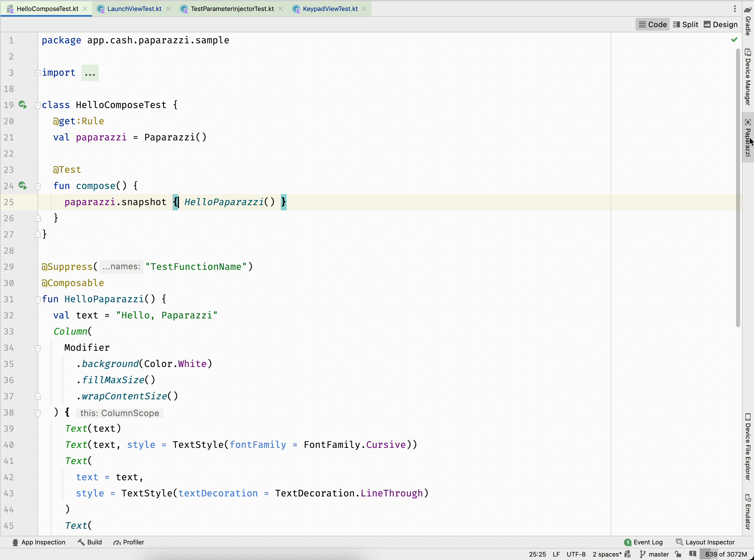Image resolution: width=754 pixels, height=560 pixels.
Task: Run HelloComposeTest class from gutter icon
Action: click(x=23, y=105)
